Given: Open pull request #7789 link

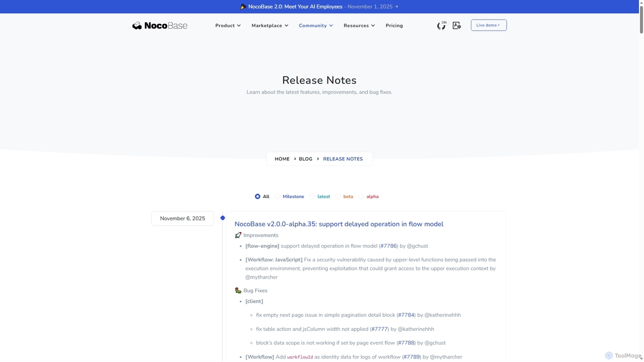Looking at the screenshot, I should point(412,357).
